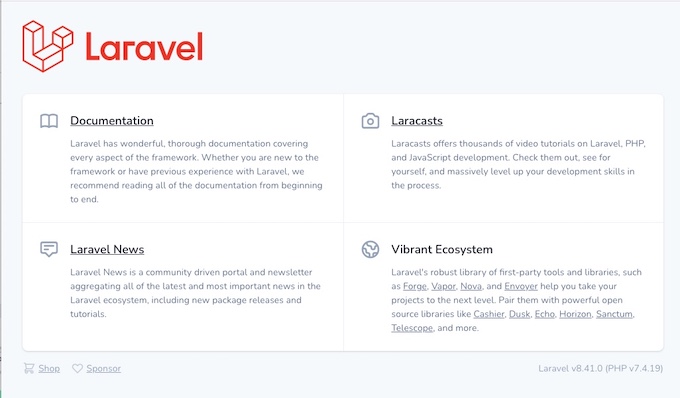Image resolution: width=680 pixels, height=398 pixels.
Task: Click the Sponsor link in footer
Action: pyautogui.click(x=103, y=369)
